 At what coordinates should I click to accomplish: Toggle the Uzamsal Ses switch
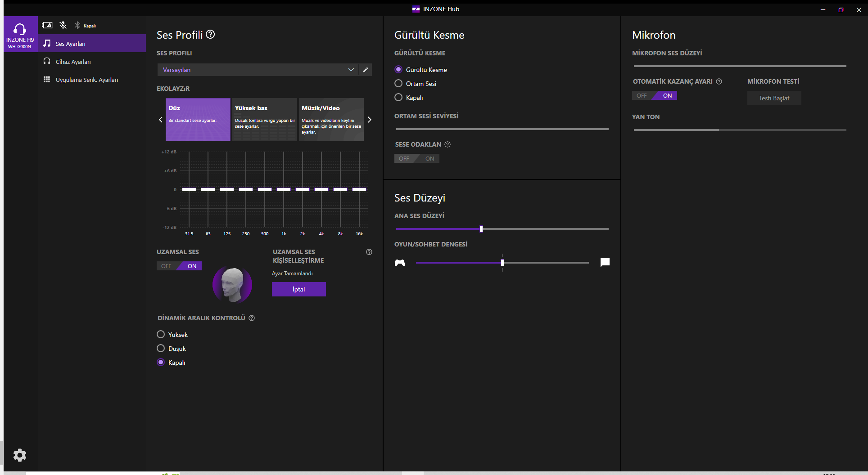point(179,266)
